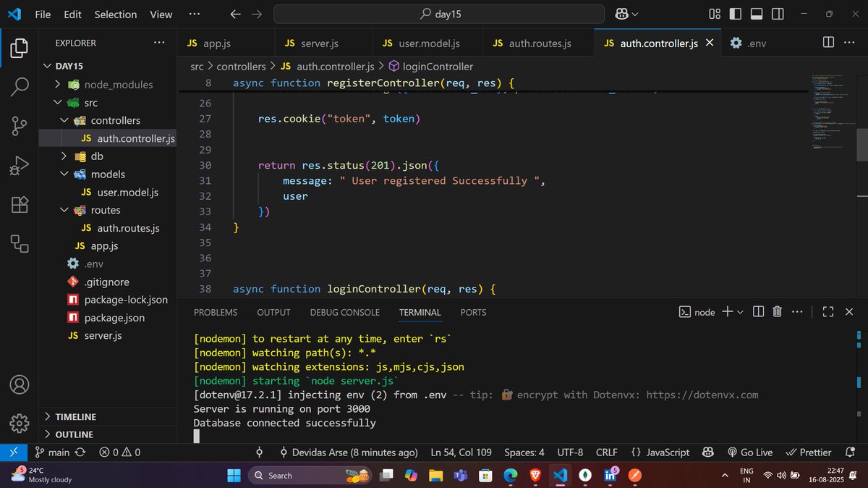The height and width of the screenshot is (488, 868).
Task: Start Go Live server
Action: [x=749, y=452]
